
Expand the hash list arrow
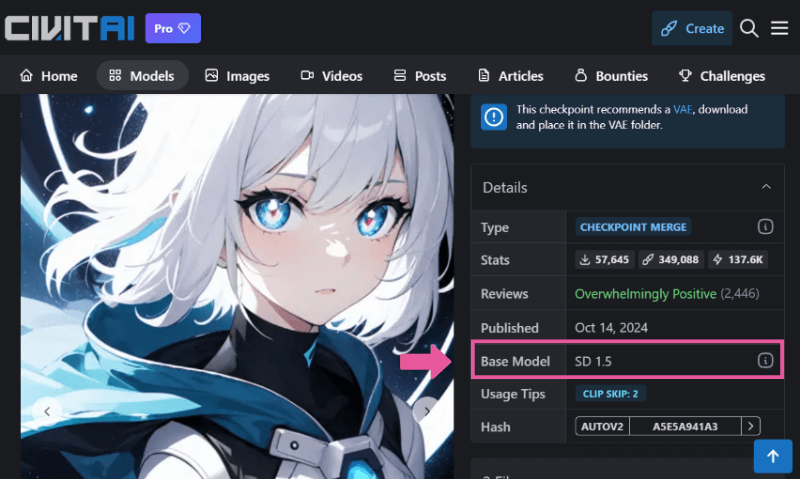tap(750, 426)
